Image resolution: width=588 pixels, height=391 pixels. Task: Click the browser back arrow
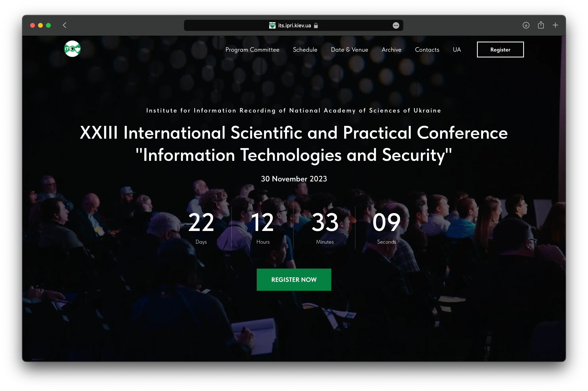tap(65, 25)
